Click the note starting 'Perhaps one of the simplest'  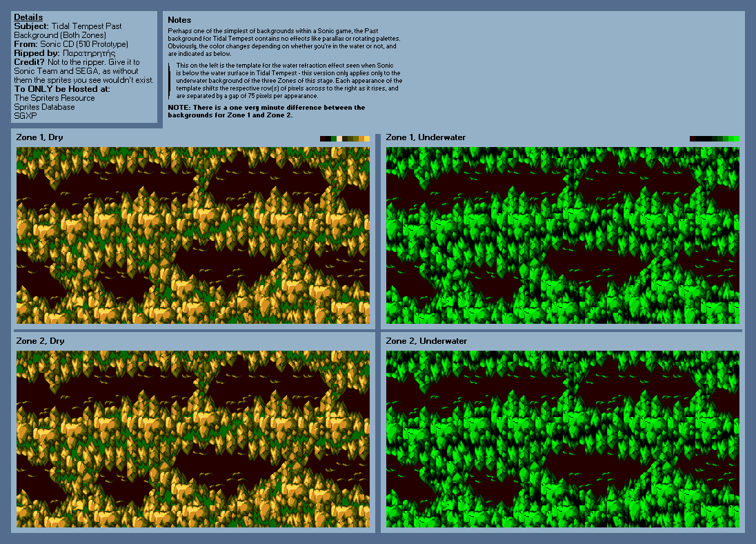point(284,42)
